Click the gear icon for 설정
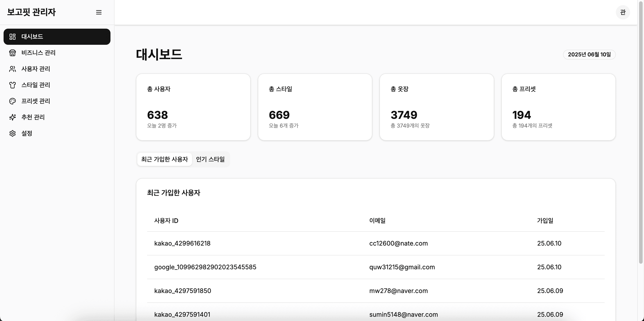 13,133
